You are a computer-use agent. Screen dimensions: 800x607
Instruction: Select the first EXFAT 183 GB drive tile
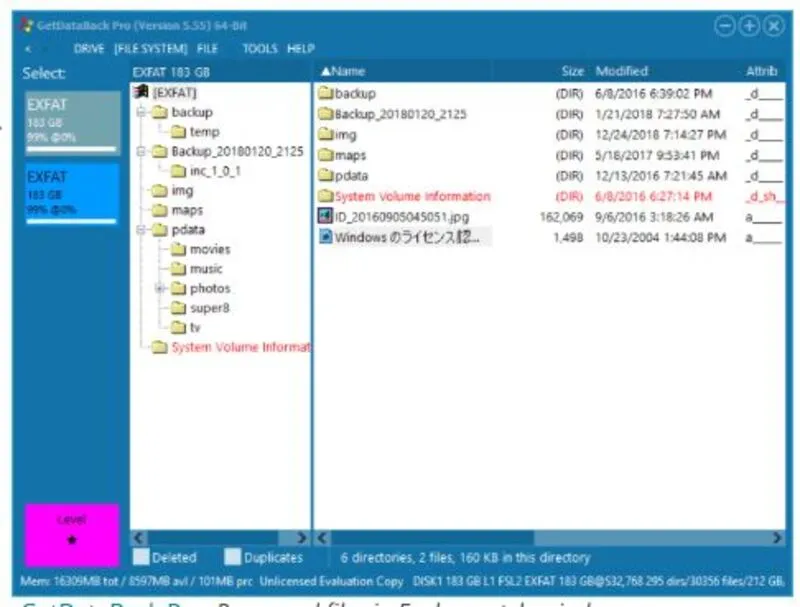click(x=71, y=122)
